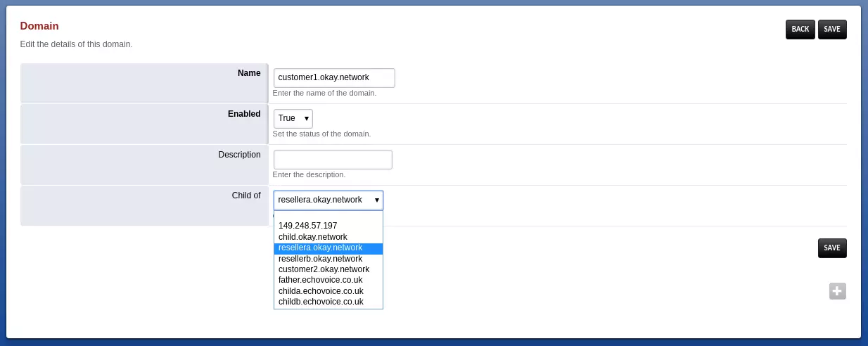Select child.okay.network option
Viewport: 868px width, 346px height.
point(328,237)
